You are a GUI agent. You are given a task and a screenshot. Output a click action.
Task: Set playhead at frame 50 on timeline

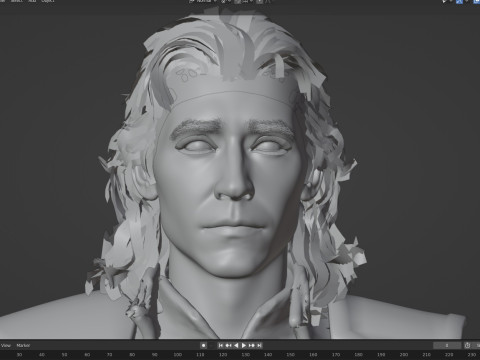[65, 355]
